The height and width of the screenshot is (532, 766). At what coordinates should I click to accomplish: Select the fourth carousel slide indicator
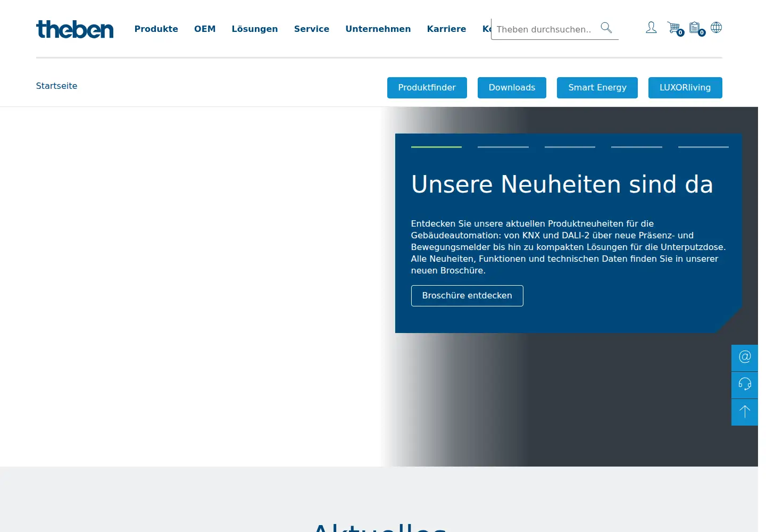pyautogui.click(x=637, y=147)
